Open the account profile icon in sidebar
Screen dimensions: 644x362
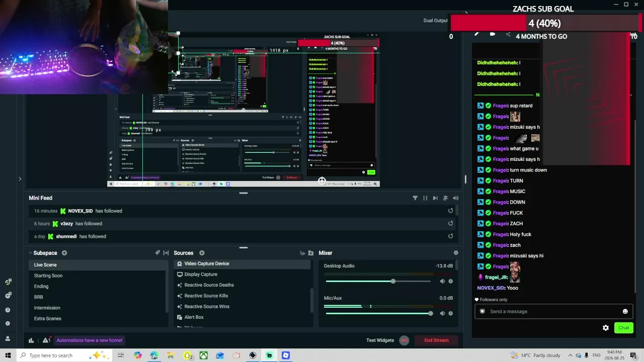pos(8,338)
